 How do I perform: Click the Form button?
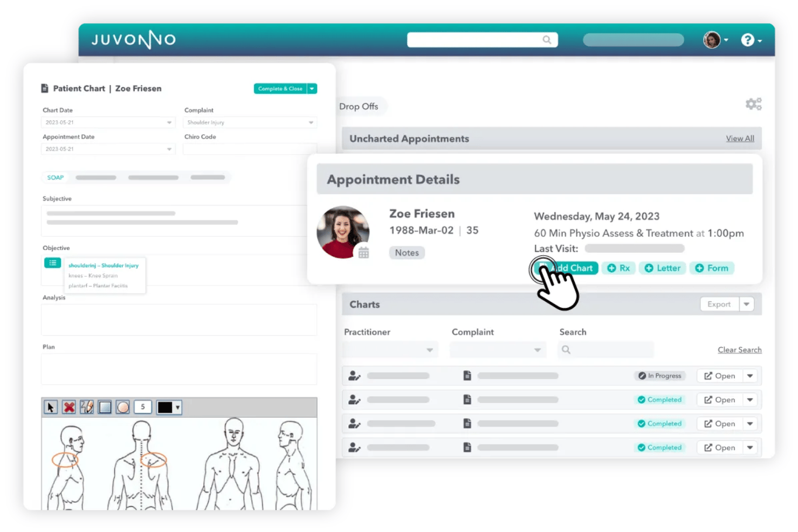pyautogui.click(x=712, y=268)
